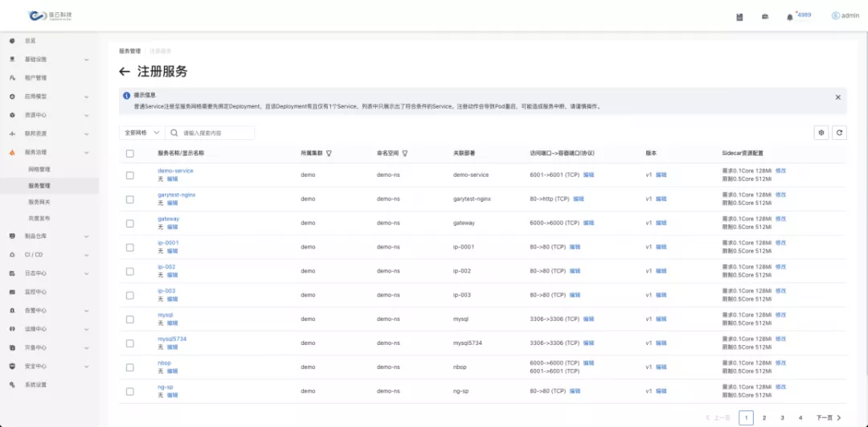868x427 pixels.
Task: Click the 所属集群 filter funnel icon
Action: (x=329, y=154)
